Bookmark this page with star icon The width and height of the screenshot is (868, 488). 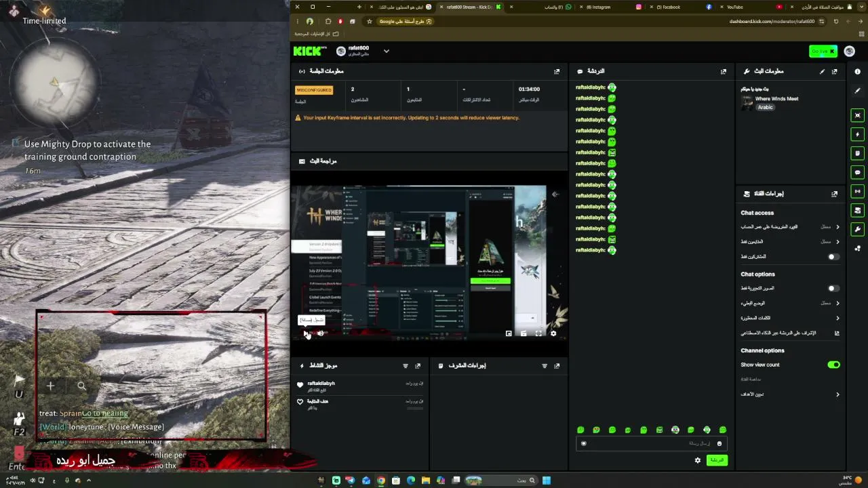point(370,21)
